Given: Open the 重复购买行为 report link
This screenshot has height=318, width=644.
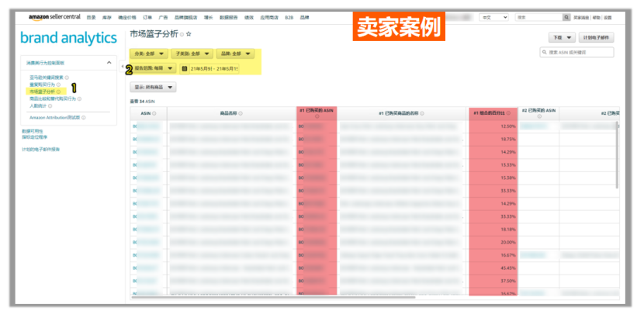Looking at the screenshot, I should coord(43,85).
